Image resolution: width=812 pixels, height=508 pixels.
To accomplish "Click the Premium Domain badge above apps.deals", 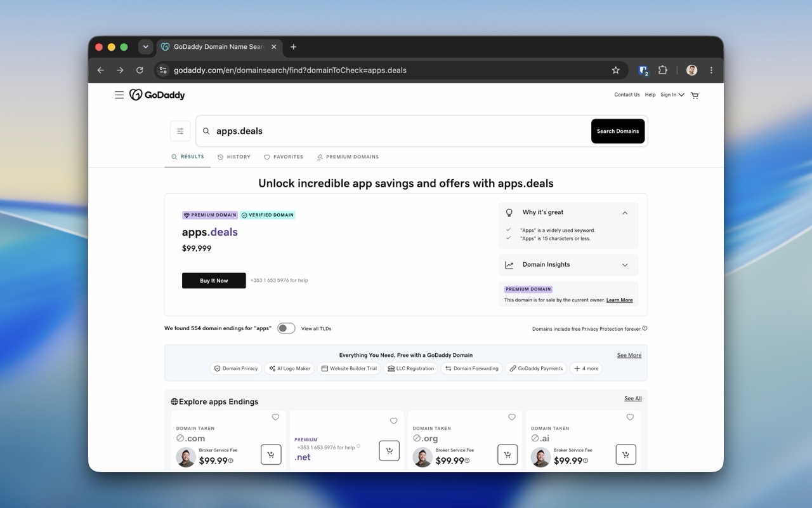I will coord(210,215).
